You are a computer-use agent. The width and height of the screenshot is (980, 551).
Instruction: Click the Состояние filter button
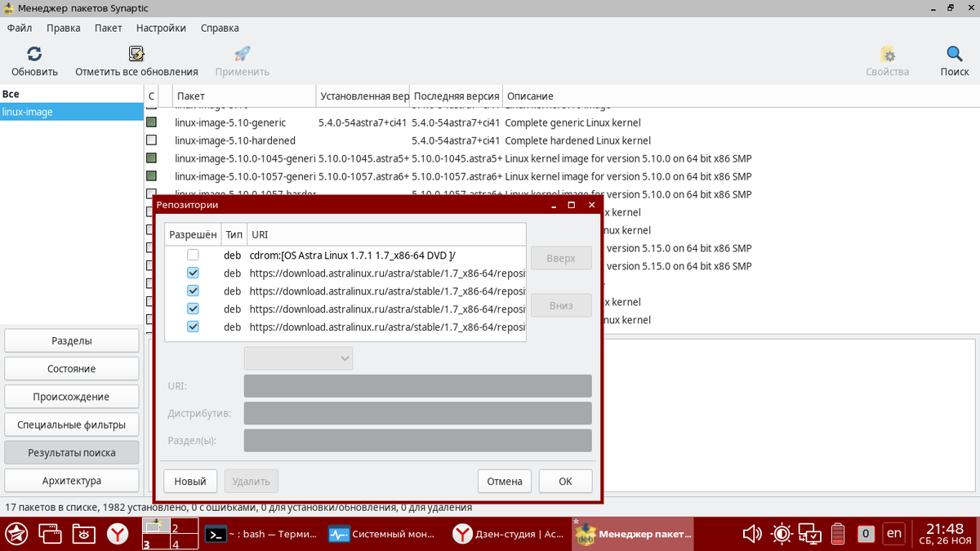point(72,369)
